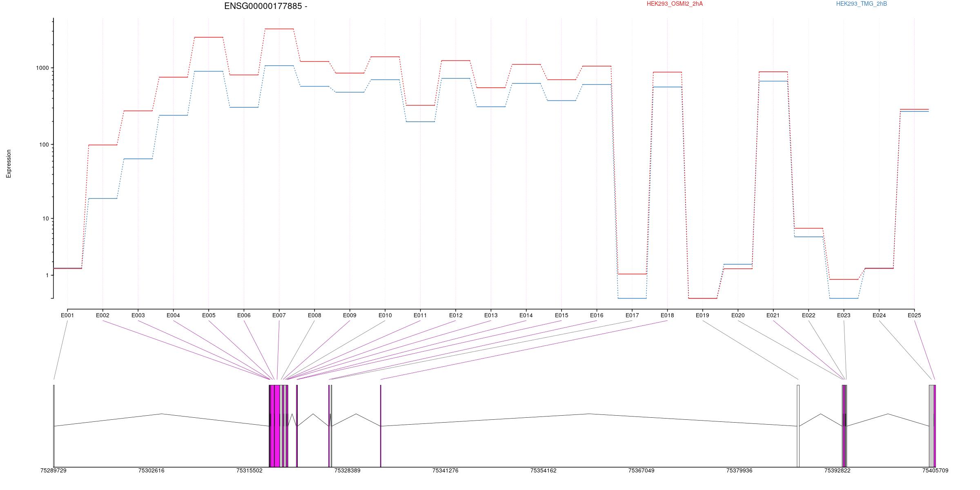Viewport: 980px width, 490px height.
Task: Click exon label E008
Action: point(314,315)
